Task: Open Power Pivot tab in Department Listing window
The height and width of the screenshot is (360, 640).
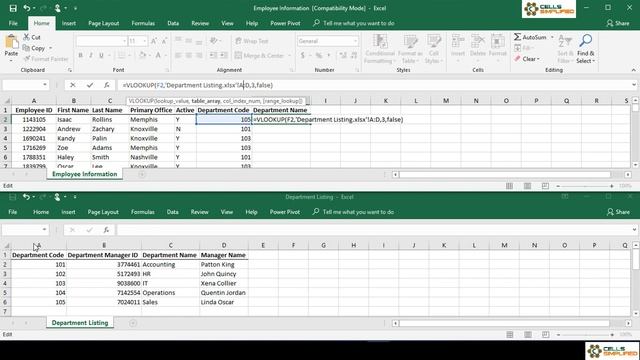Action: click(x=284, y=212)
